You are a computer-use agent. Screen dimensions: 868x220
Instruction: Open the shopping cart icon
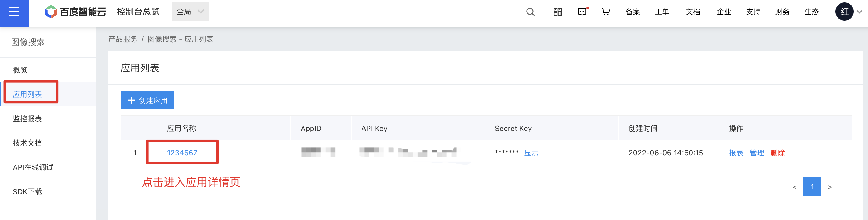606,12
